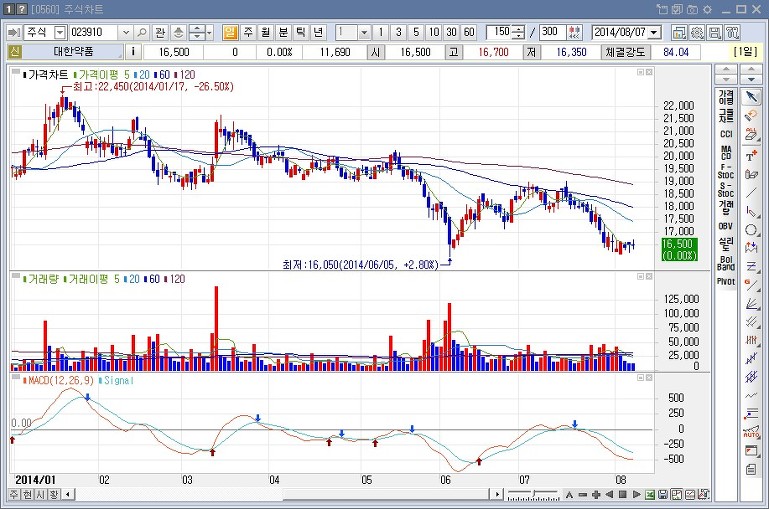This screenshot has height=509, width=769.
Task: Pick the straight trend line drawing tool
Action: [x=751, y=193]
